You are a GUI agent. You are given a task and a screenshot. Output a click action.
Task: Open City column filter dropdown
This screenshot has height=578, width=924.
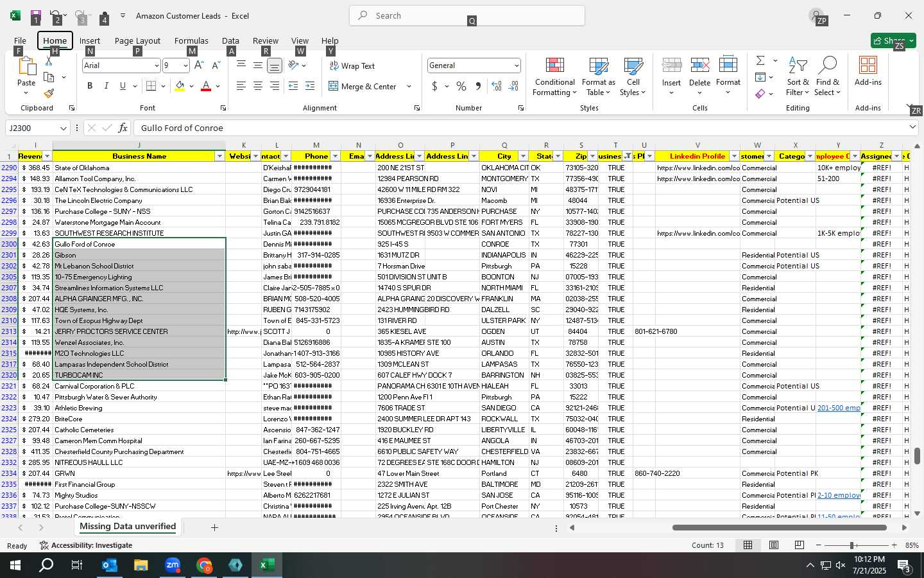(x=523, y=156)
